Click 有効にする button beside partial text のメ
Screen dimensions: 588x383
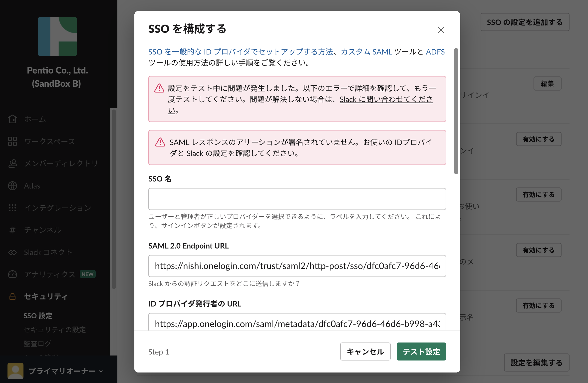[x=539, y=250]
